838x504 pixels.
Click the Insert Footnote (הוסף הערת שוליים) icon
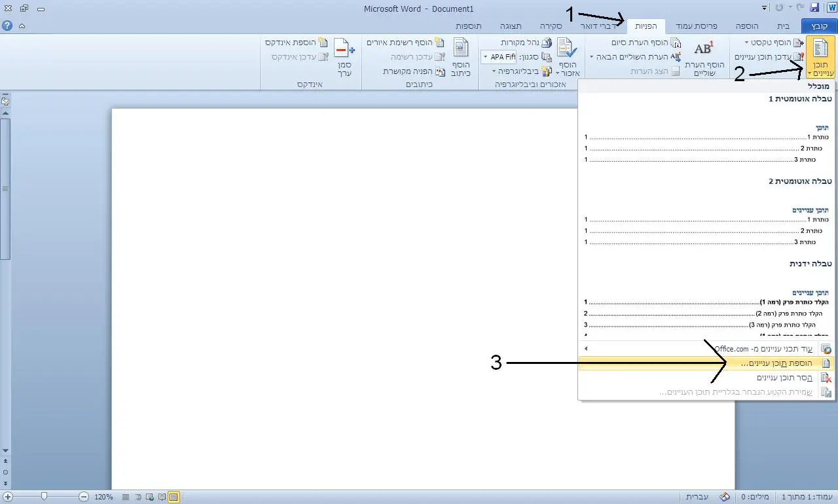point(703,50)
